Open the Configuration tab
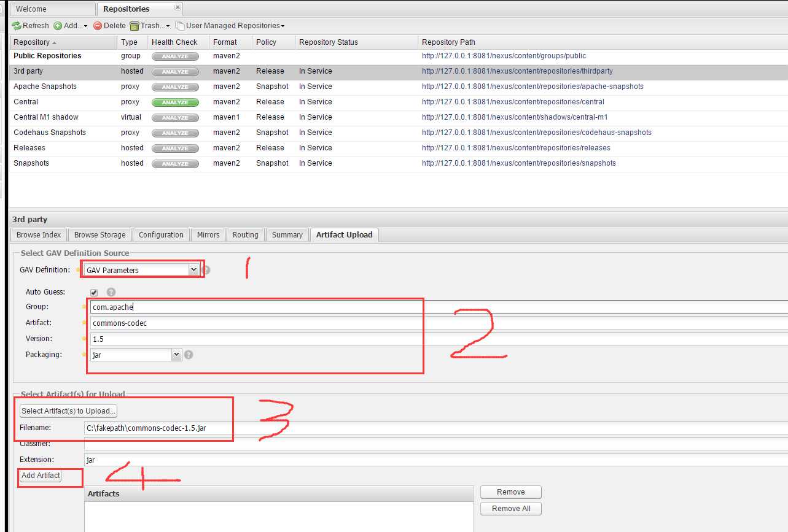This screenshot has height=532, width=788. pyautogui.click(x=161, y=235)
